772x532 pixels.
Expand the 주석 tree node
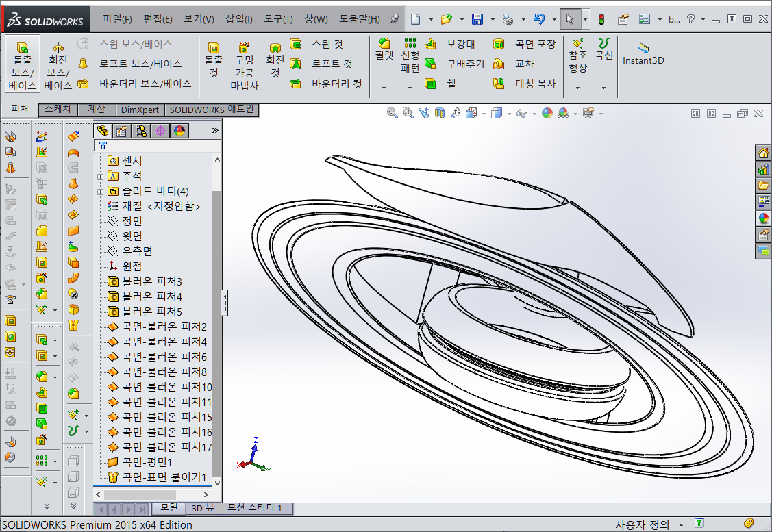101,177
